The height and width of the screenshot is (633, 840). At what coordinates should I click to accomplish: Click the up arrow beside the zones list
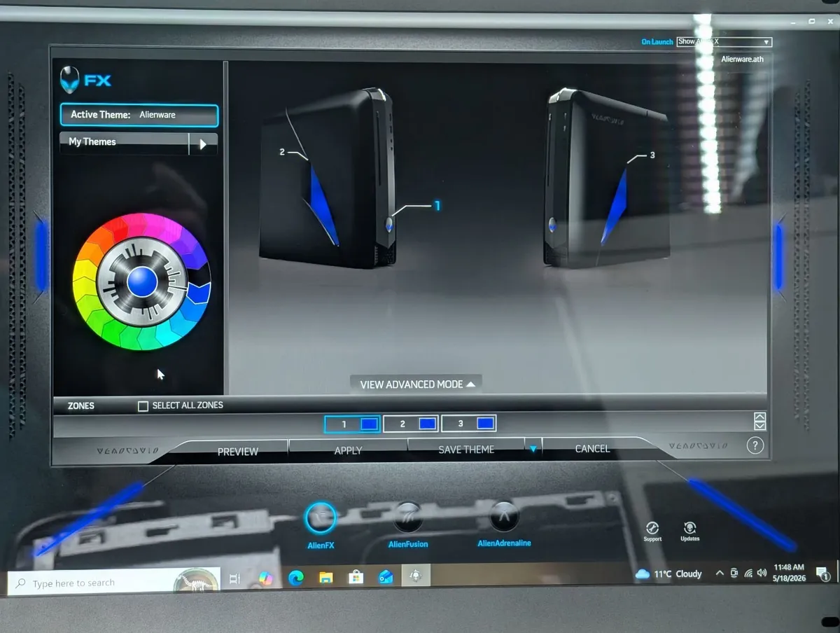(x=759, y=417)
